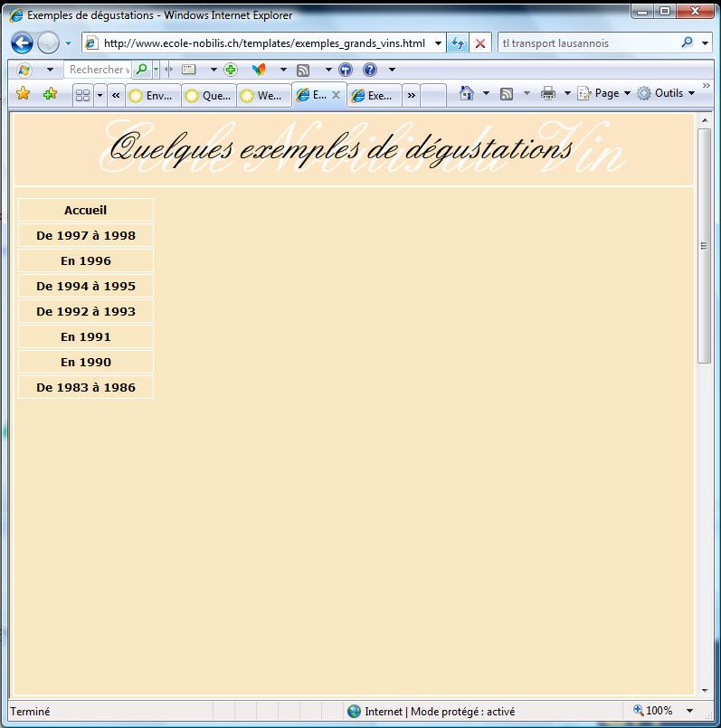This screenshot has height=728, width=721.
Task: Close the active 'E...' tab
Action: point(336,95)
